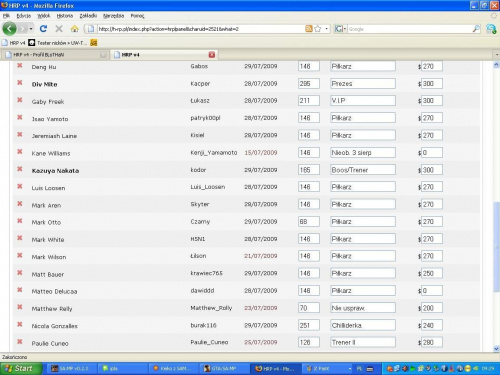Switch to GTA:SA:MP taskbar window

click(x=224, y=368)
